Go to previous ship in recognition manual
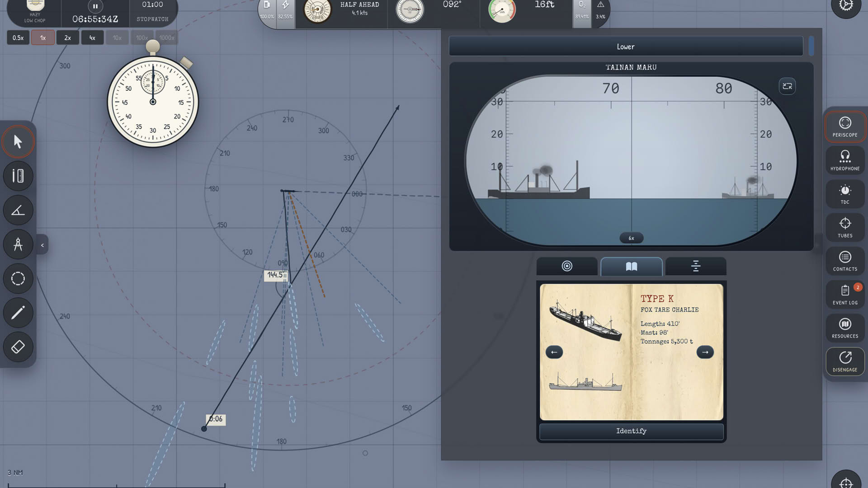868x488 pixels. pos(554,352)
